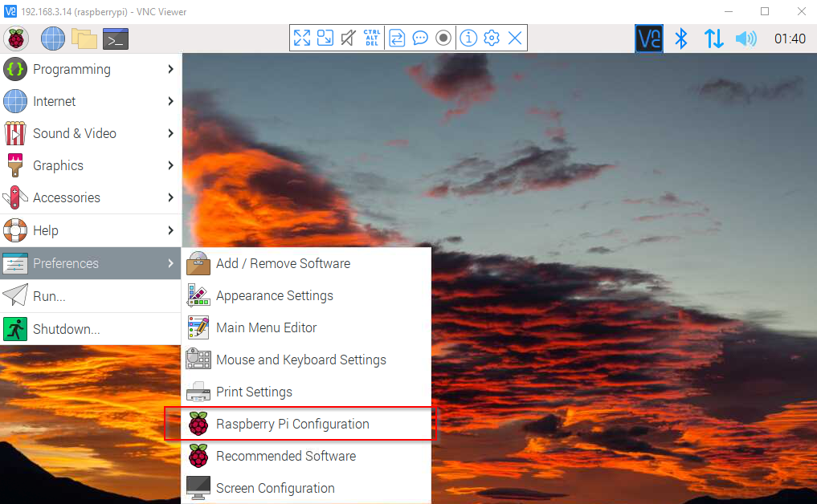Screen dimensions: 817x504
Task: Open the File Manager folder icon
Action: pos(84,39)
